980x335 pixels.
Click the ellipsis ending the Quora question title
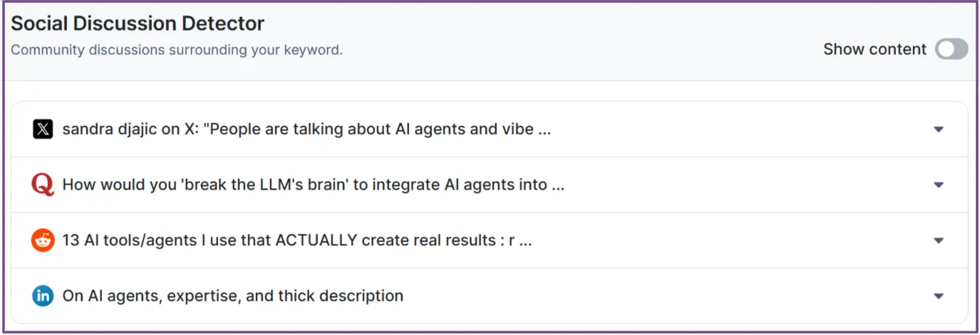(557, 187)
